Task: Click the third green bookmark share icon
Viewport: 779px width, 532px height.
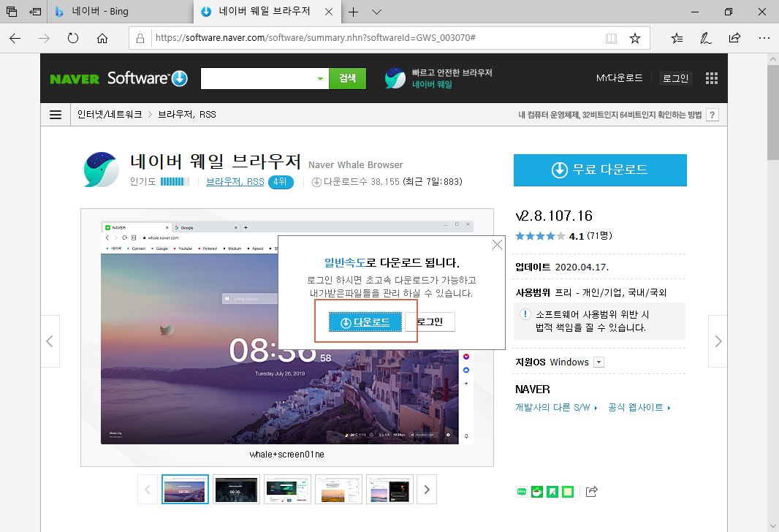Action: click(x=552, y=492)
